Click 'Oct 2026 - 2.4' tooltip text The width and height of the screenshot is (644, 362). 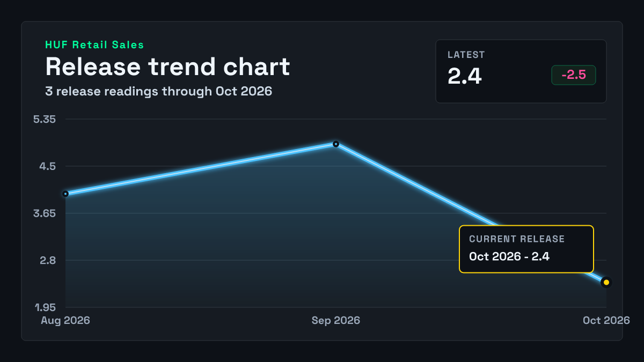[x=509, y=256]
